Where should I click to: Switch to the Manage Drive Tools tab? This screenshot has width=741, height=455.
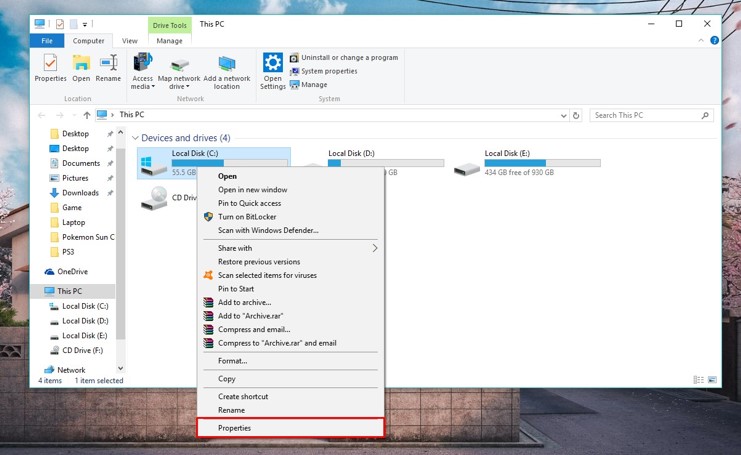tap(169, 41)
